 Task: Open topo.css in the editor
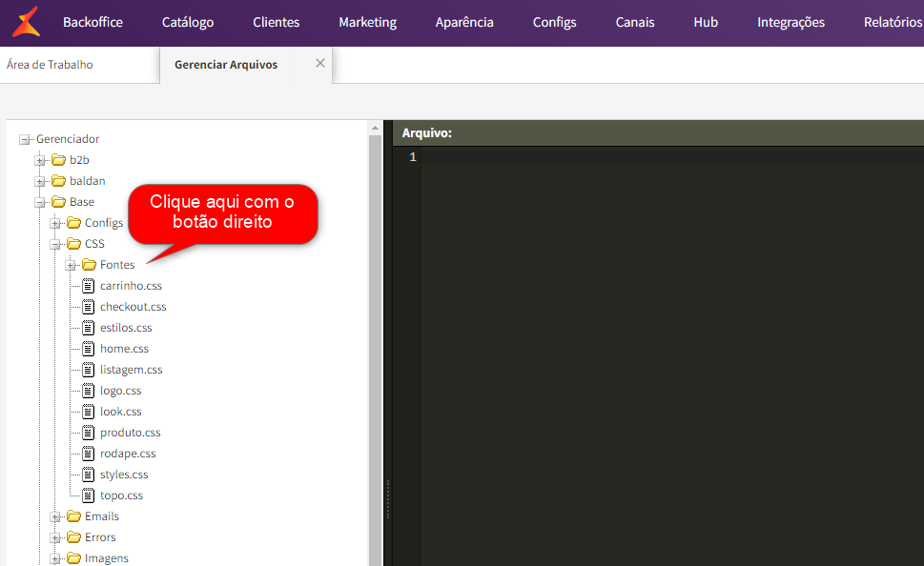coord(121,495)
